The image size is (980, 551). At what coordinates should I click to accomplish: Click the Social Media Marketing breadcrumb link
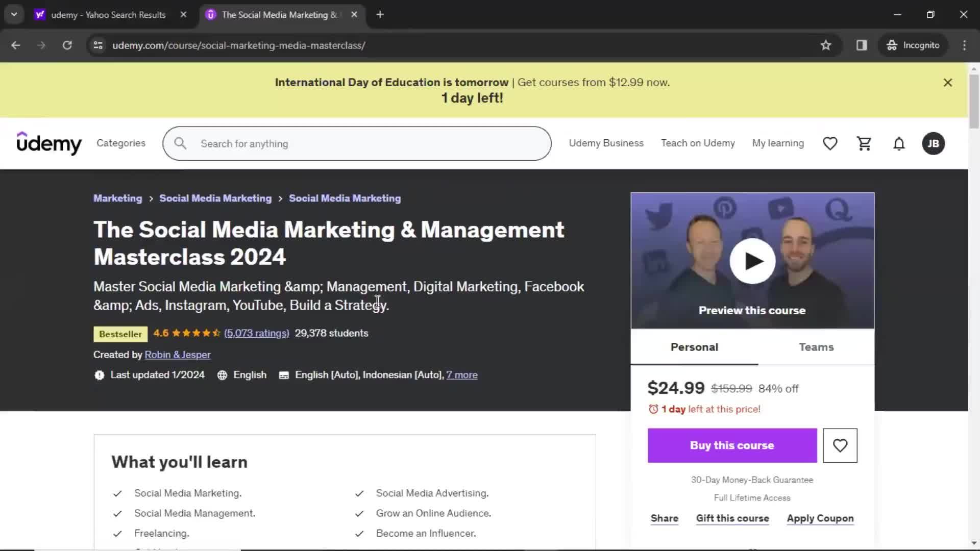point(215,198)
